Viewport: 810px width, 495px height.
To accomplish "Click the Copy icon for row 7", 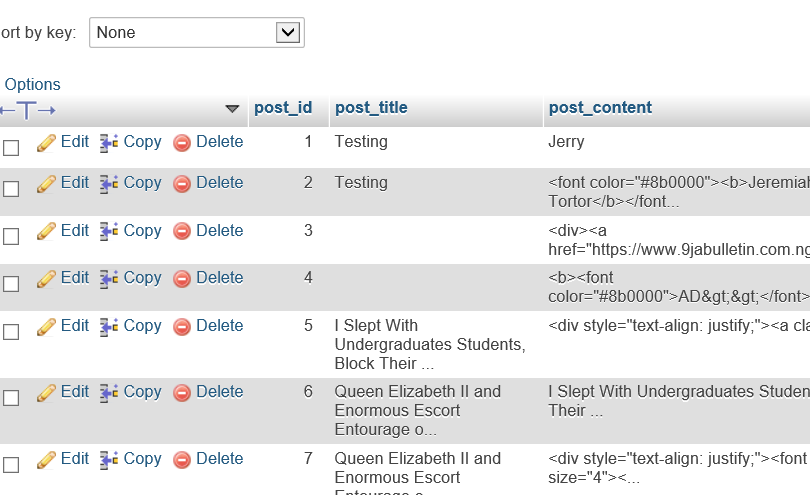I will tap(109, 460).
